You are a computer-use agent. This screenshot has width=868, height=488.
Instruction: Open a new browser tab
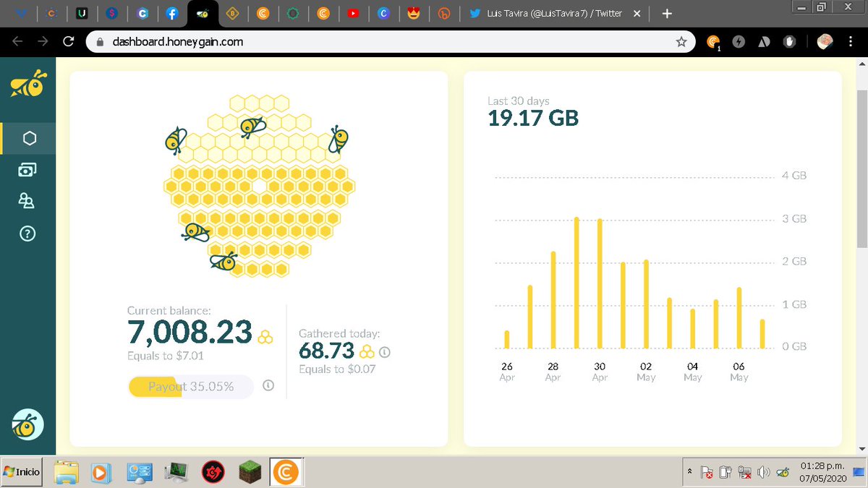click(667, 13)
